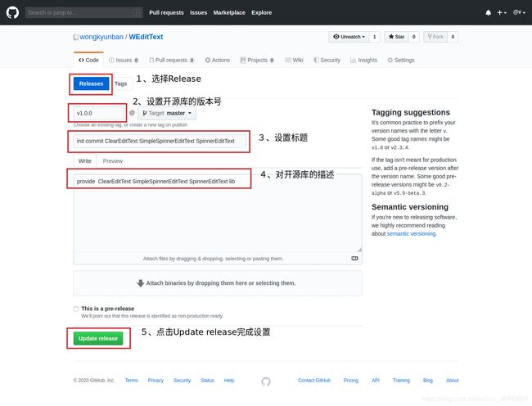Screen dimensions: 532x406
Task: Click Attach binaries drop zone
Action: pos(218,283)
